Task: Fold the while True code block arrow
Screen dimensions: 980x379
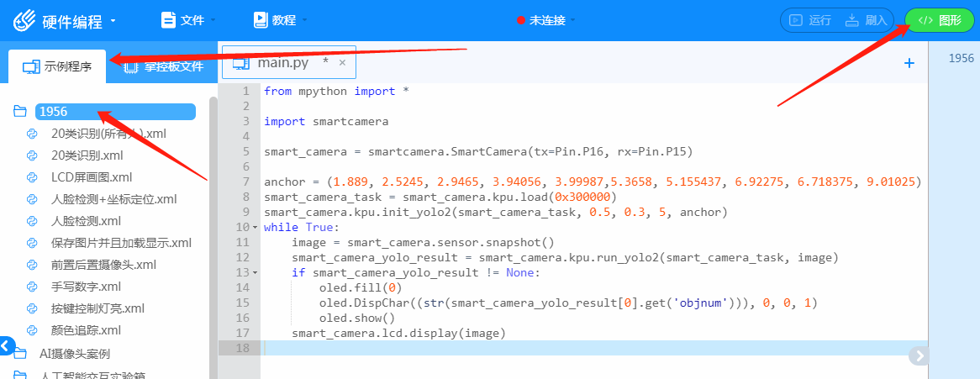Action: tap(256, 228)
